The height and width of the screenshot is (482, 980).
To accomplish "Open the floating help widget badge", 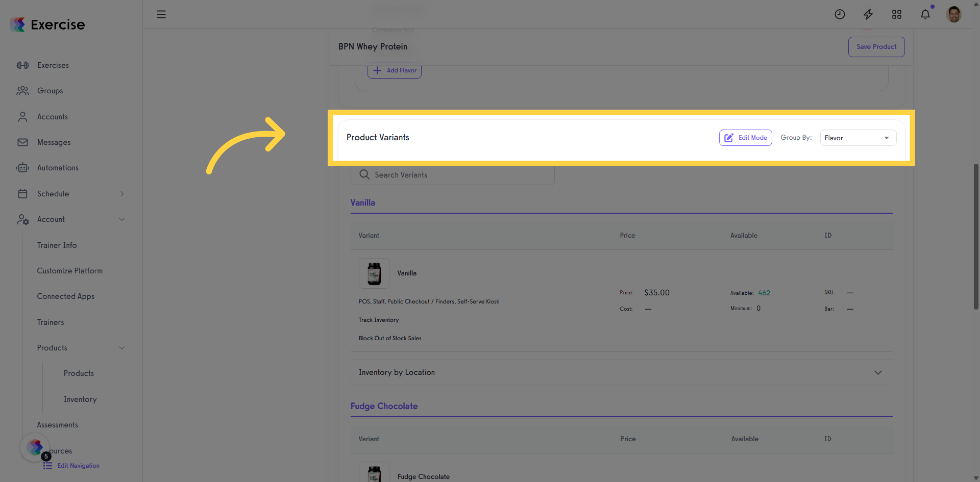I will (x=35, y=448).
